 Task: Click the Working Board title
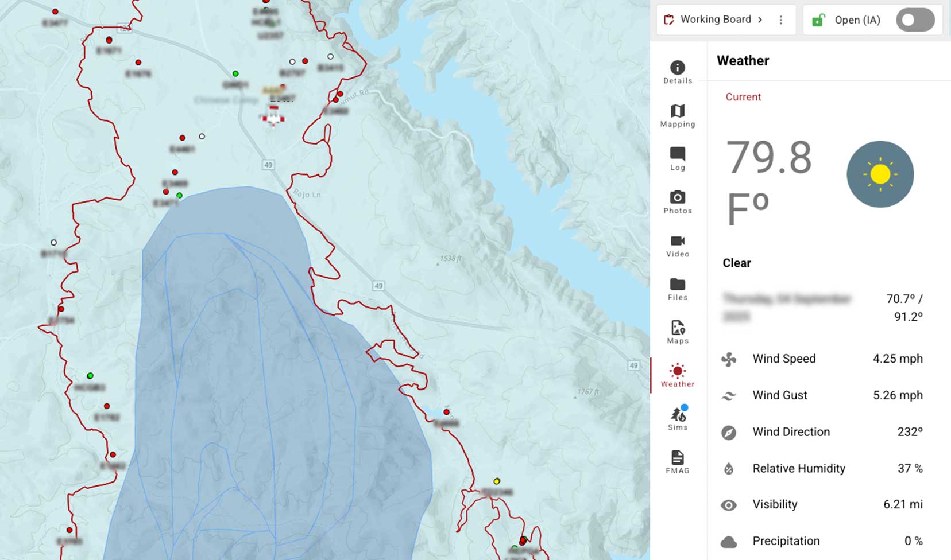click(716, 19)
